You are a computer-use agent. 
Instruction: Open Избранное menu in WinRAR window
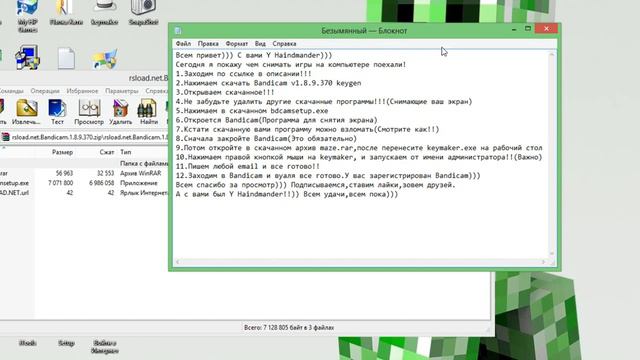coord(82,91)
